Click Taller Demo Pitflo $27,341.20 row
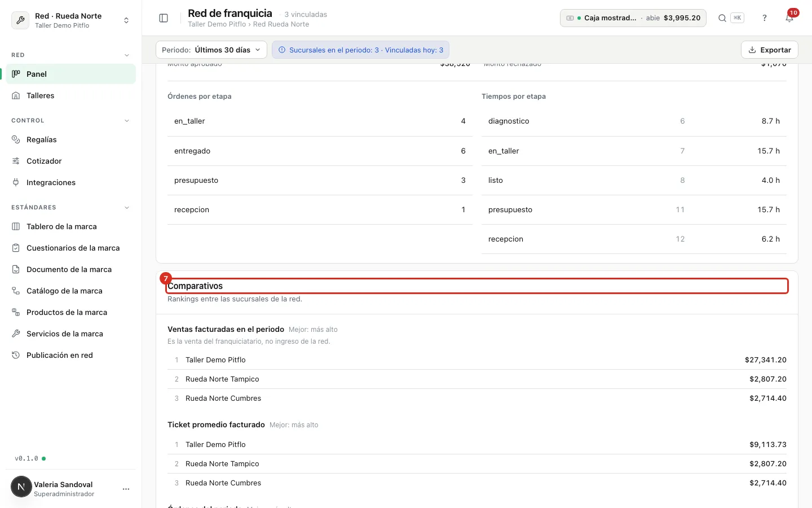This screenshot has height=508, width=812. click(x=477, y=360)
